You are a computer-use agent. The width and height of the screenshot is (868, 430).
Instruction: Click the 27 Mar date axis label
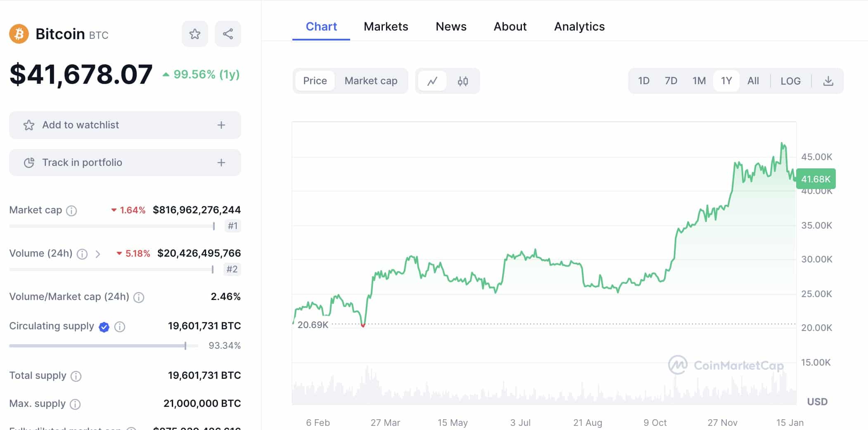click(x=385, y=423)
